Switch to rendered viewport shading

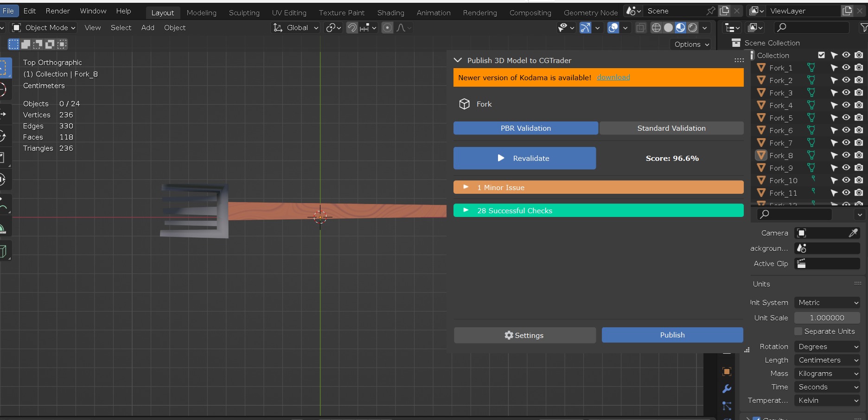tap(692, 28)
